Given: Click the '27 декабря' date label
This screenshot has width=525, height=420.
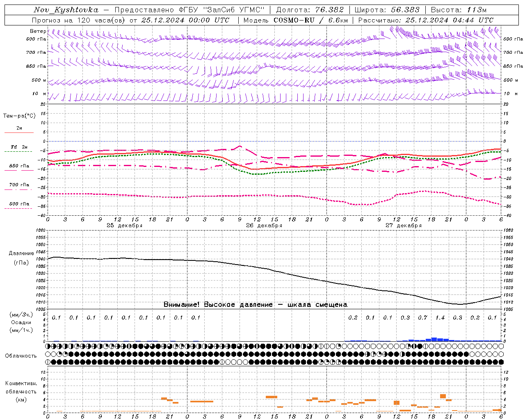Looking at the screenshot, I should 403,226.
